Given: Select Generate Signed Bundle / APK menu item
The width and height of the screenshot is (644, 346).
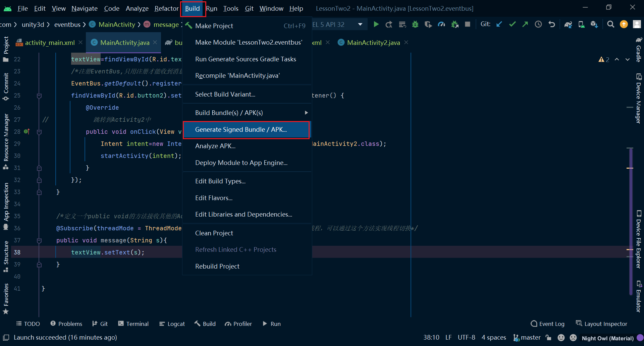Looking at the screenshot, I should tap(247, 129).
